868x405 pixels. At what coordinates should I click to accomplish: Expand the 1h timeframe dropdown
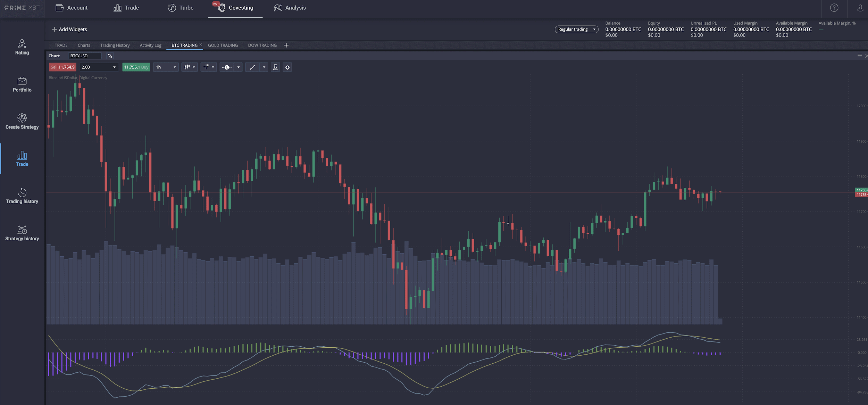pos(166,67)
